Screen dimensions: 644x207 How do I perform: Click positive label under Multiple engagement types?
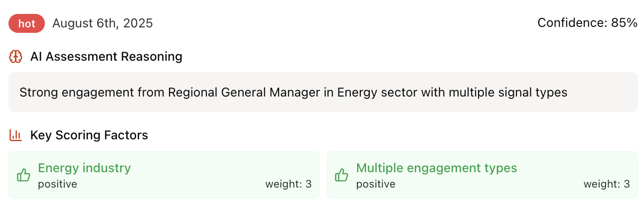coord(376,184)
